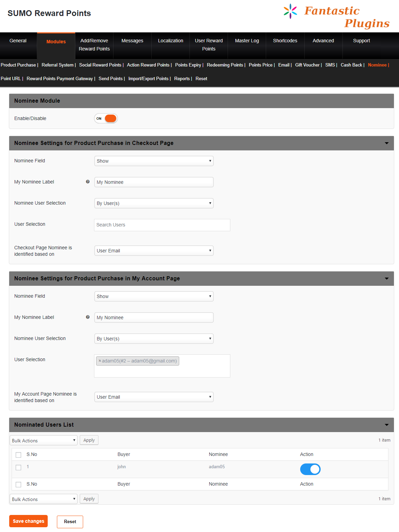Sort by Nominee column header
Image resolution: width=399 pixels, height=532 pixels.
pos(218,454)
